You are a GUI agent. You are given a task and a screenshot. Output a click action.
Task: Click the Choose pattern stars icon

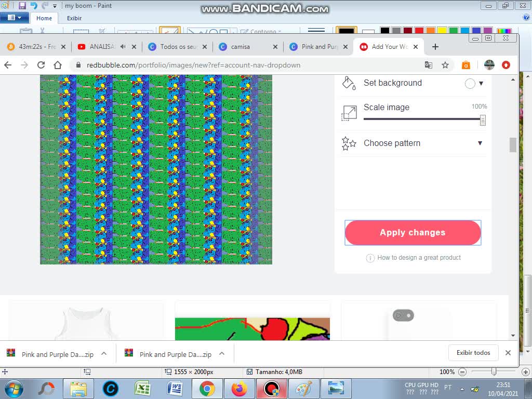(x=349, y=143)
